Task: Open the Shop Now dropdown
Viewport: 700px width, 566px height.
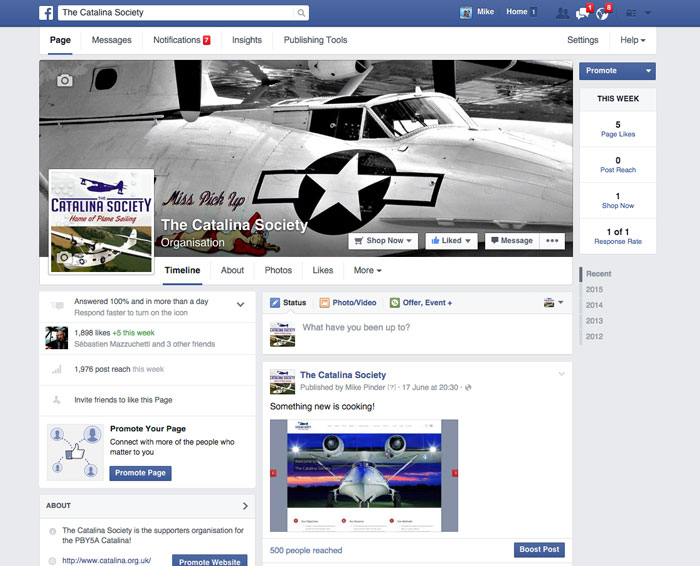Action: click(x=383, y=241)
